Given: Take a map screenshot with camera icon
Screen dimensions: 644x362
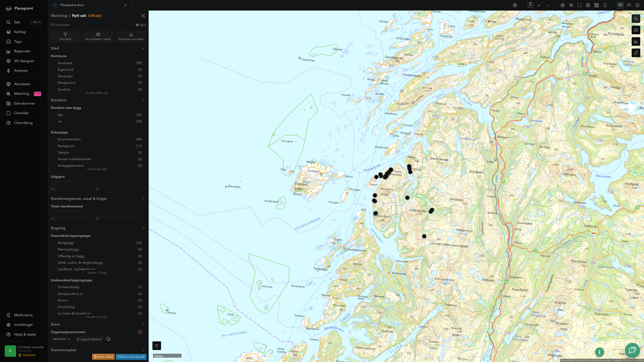Looking at the screenshot, I should (588, 5).
